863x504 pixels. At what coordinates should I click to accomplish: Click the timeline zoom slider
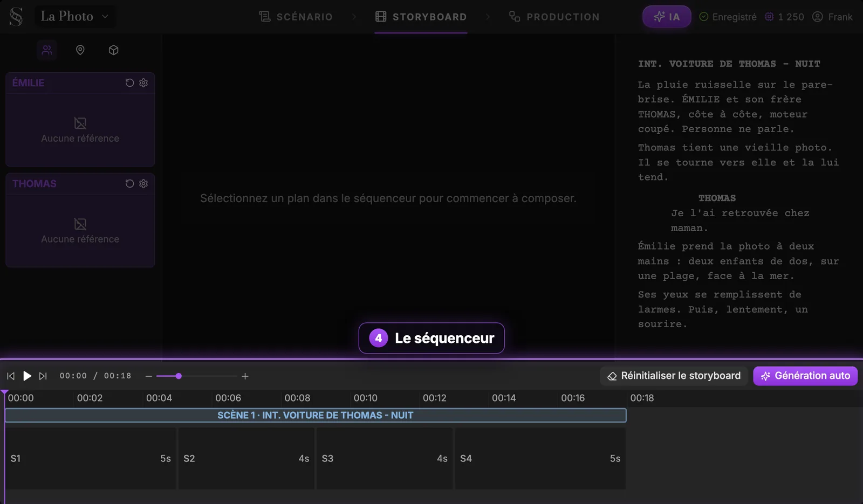pyautogui.click(x=197, y=376)
